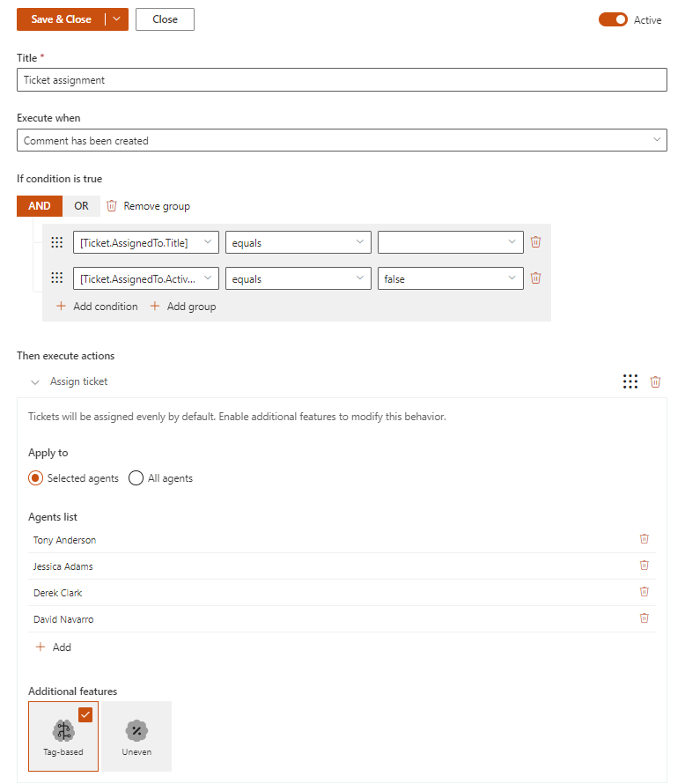Remove David Navarro from agents list

644,618
